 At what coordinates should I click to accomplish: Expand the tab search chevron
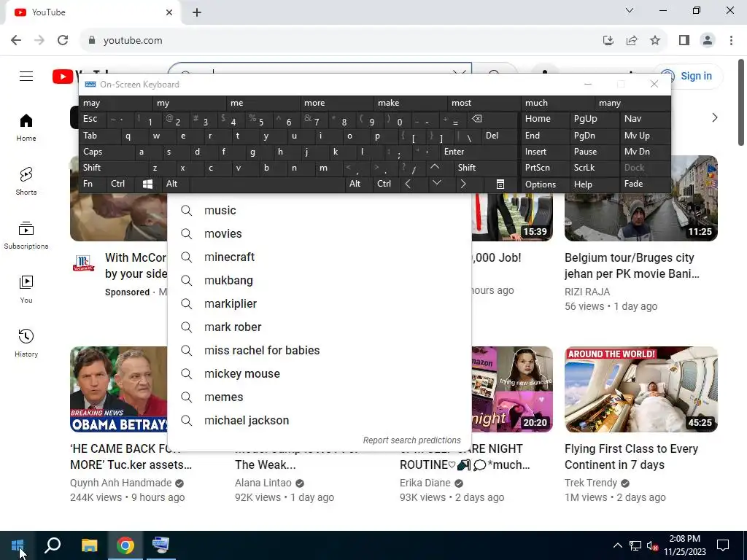pos(630,10)
